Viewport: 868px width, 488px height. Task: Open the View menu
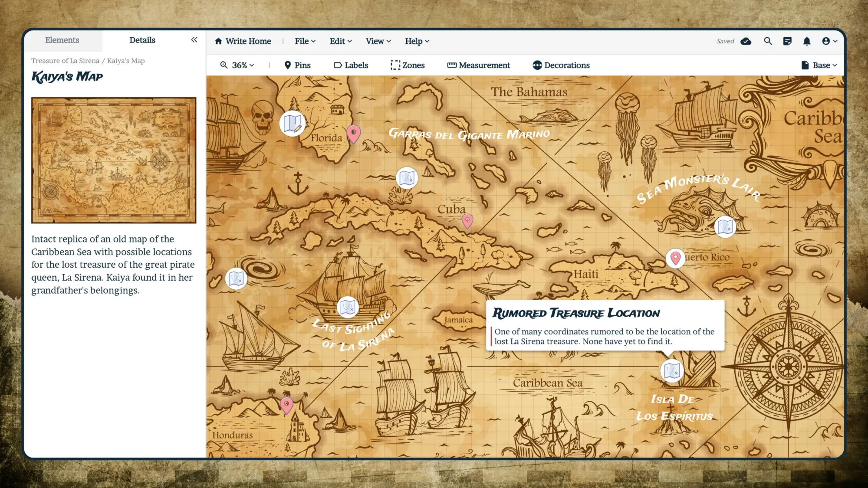pyautogui.click(x=377, y=41)
